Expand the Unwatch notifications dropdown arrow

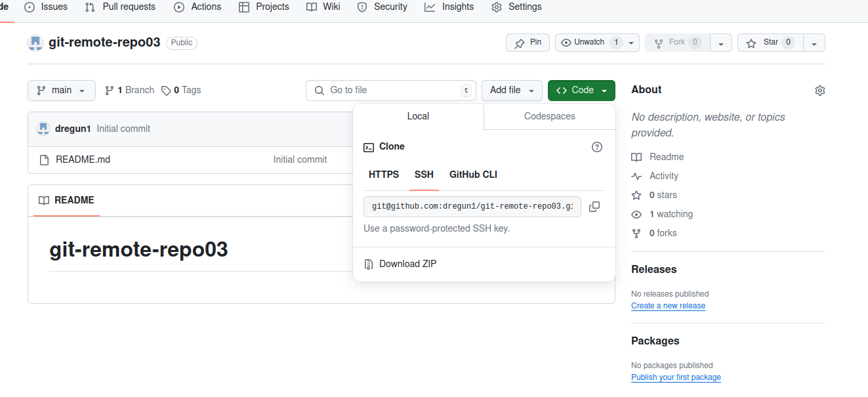click(631, 43)
